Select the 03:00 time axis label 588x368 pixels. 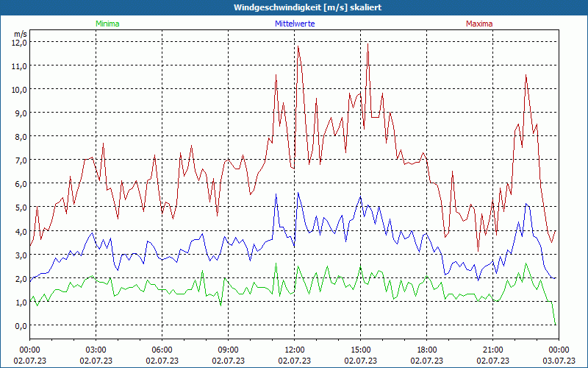point(96,350)
